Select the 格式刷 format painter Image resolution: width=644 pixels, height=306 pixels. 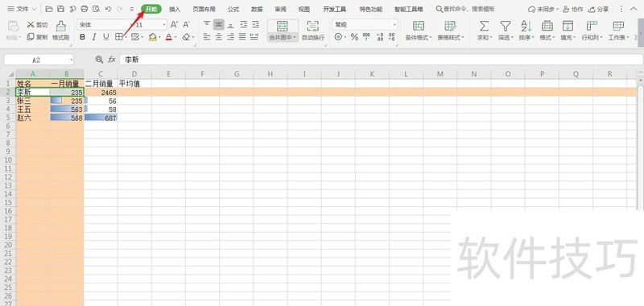click(61, 31)
